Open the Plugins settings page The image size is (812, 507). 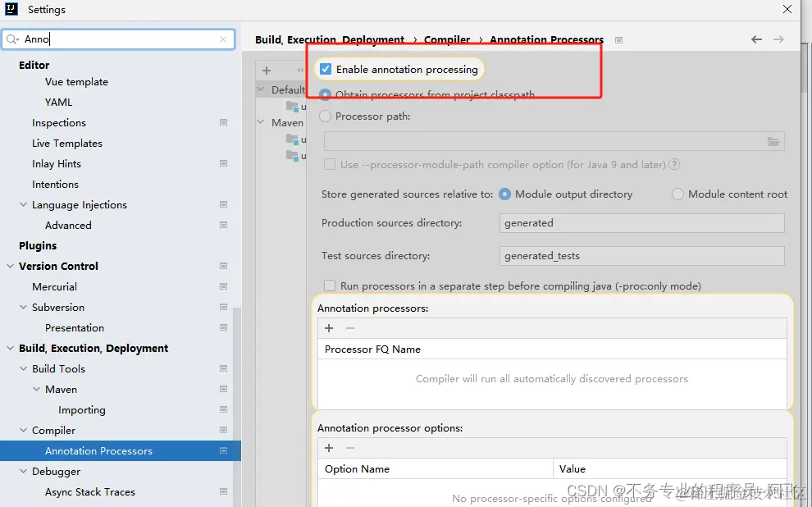point(38,245)
